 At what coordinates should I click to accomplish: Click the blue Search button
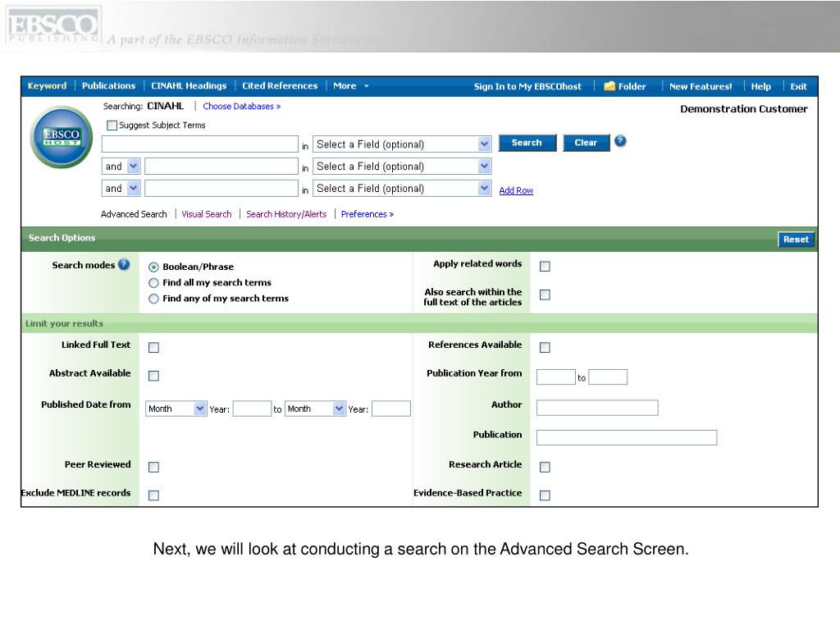point(527,143)
